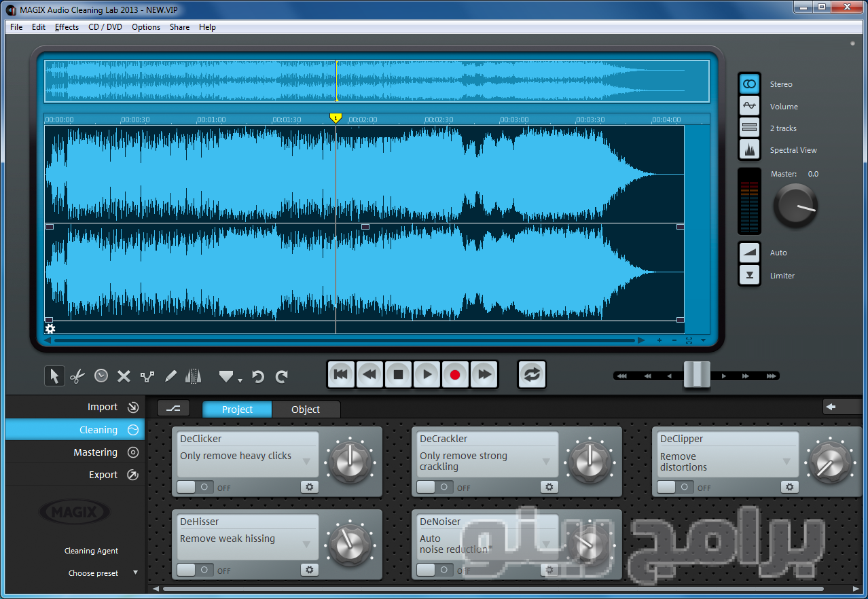Click the fit-to-window zoom icon below waveform
The width and height of the screenshot is (868, 599).
[689, 340]
